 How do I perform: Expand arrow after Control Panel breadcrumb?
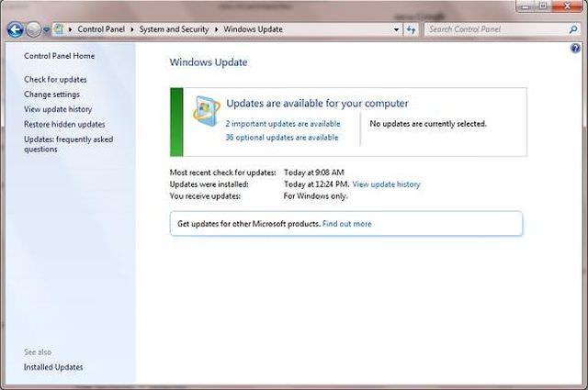132,29
